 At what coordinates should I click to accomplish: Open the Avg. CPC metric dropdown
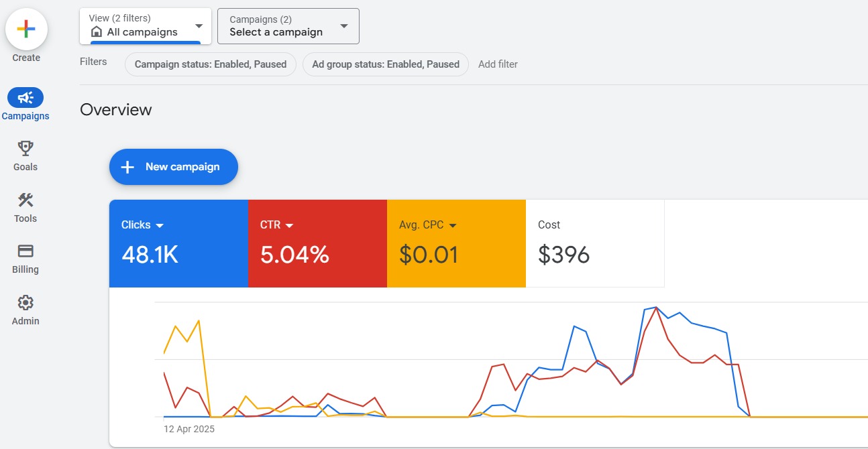click(x=453, y=226)
